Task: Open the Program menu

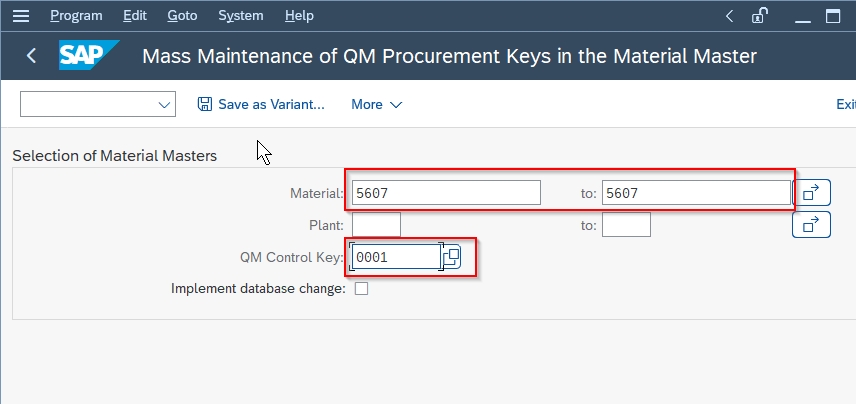Action: click(76, 15)
